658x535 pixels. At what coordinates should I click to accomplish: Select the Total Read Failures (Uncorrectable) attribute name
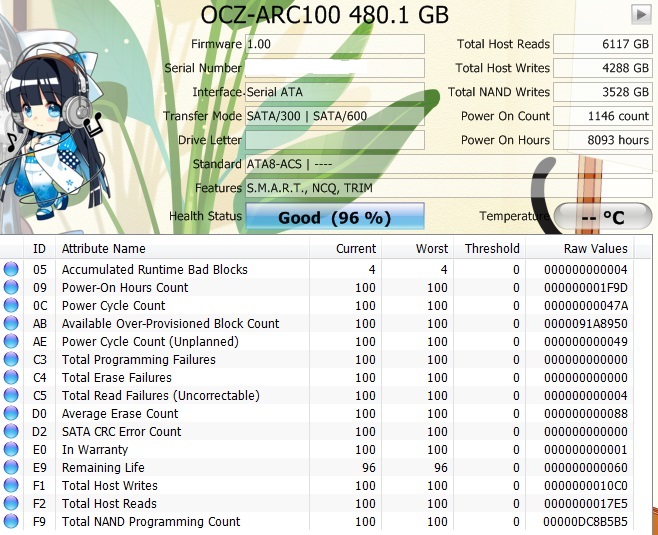[161, 395]
